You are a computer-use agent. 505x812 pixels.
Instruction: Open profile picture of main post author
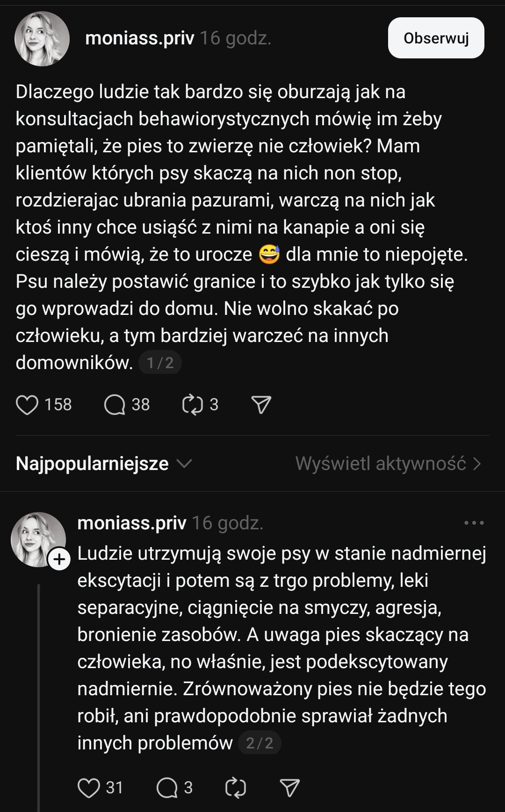[42, 39]
